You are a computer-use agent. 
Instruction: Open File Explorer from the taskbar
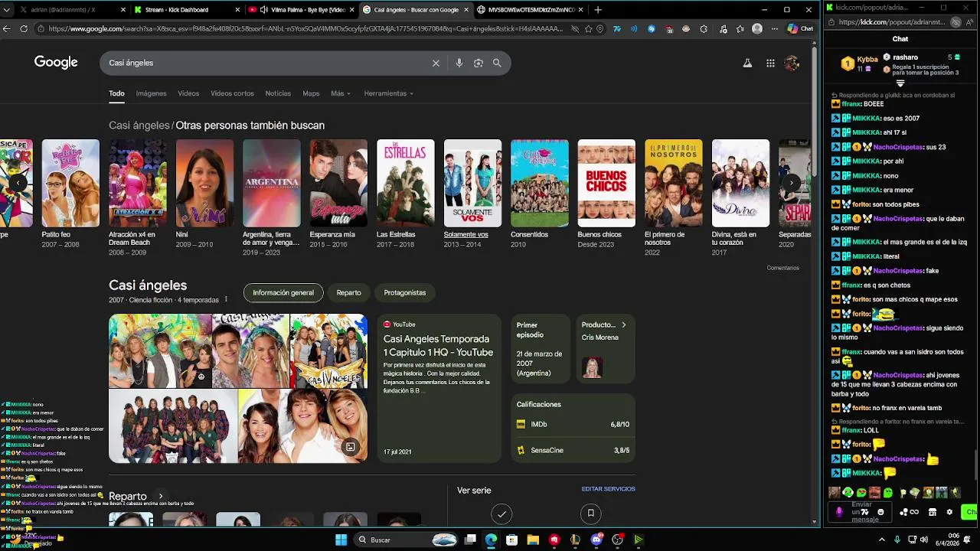pyautogui.click(x=533, y=540)
